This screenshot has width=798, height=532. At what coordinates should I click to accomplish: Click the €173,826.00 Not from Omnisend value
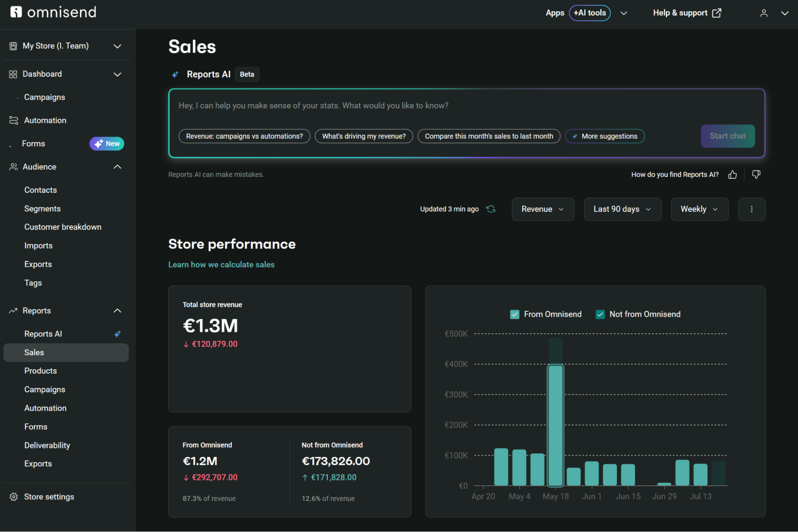(x=336, y=461)
